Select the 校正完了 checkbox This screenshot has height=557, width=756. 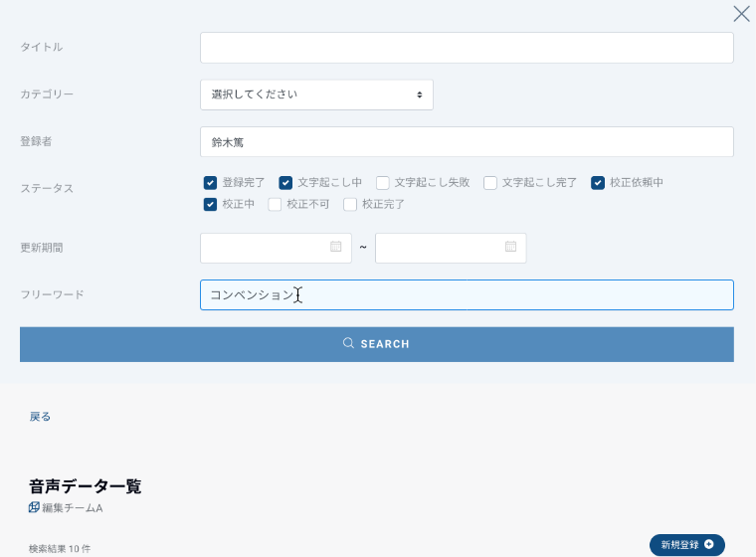coord(350,205)
